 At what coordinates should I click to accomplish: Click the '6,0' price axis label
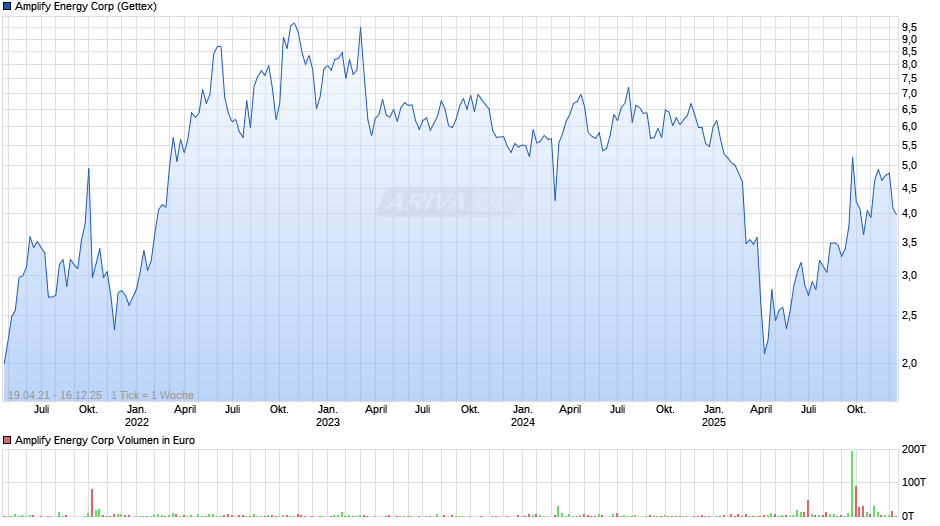coord(909,127)
